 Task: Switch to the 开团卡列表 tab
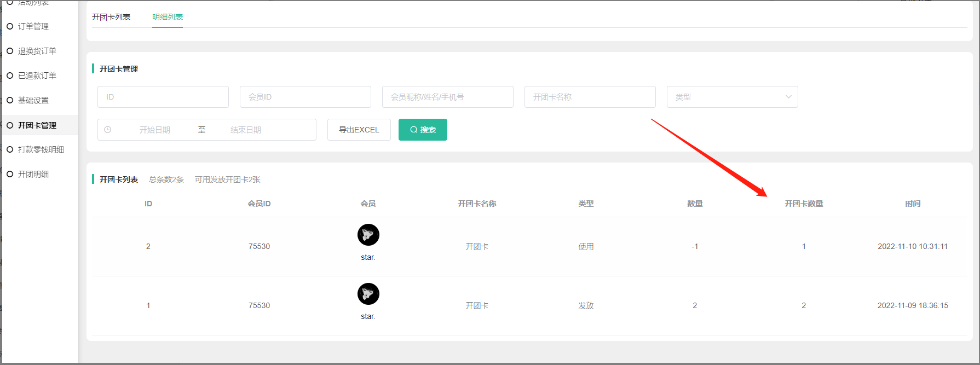pyautogui.click(x=111, y=17)
